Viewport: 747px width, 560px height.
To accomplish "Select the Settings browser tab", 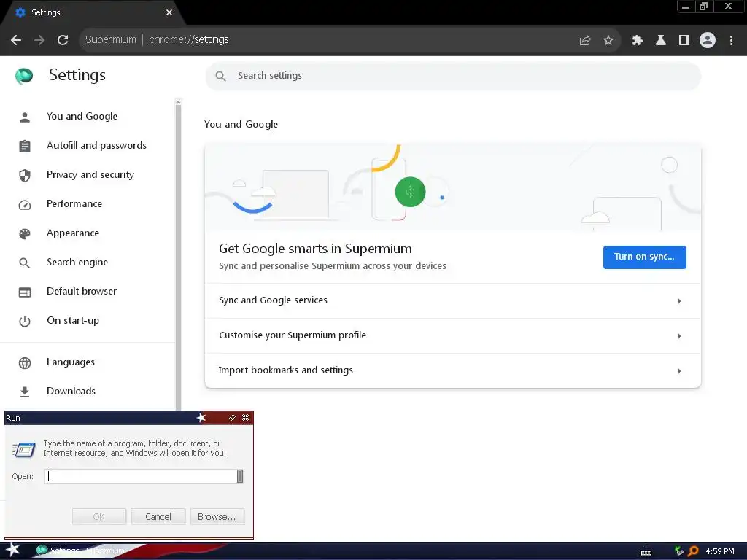I will click(x=90, y=12).
